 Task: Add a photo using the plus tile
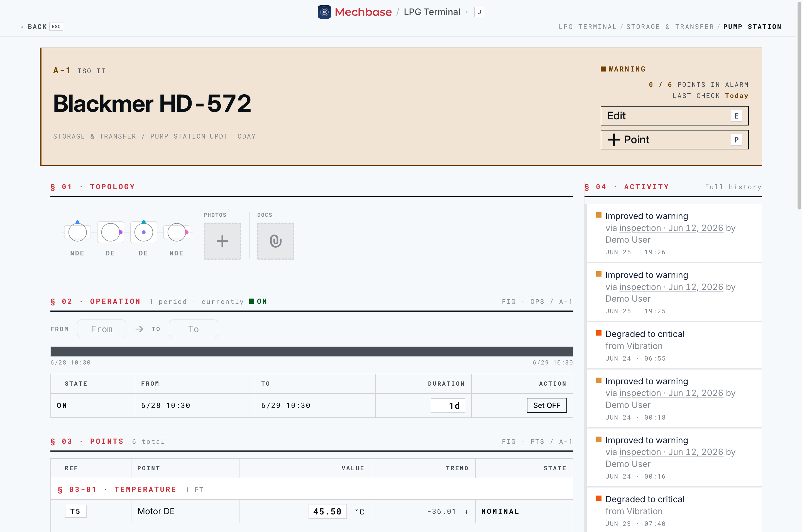[x=222, y=241]
